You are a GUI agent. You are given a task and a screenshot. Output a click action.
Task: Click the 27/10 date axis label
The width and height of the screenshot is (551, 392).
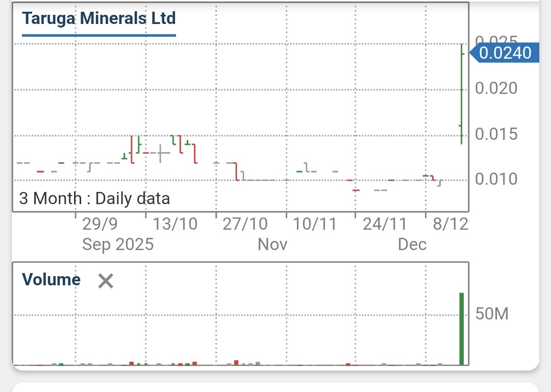245,224
